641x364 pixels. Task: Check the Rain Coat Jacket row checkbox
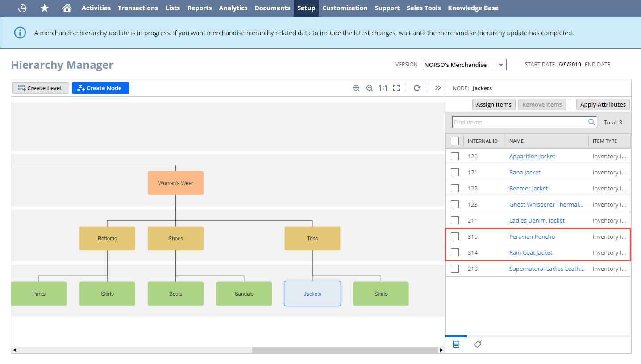(455, 252)
